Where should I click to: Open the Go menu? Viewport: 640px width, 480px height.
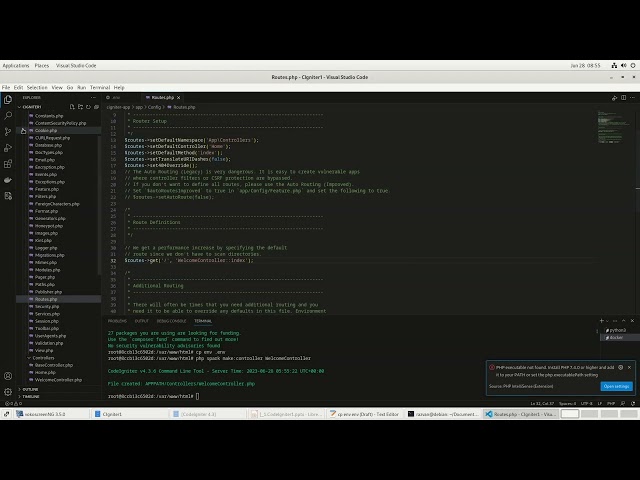point(70,87)
